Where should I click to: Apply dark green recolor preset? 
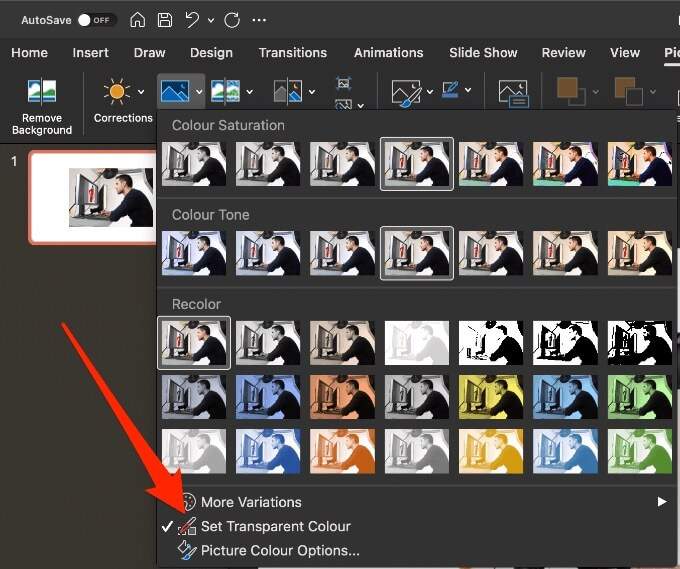coord(640,397)
